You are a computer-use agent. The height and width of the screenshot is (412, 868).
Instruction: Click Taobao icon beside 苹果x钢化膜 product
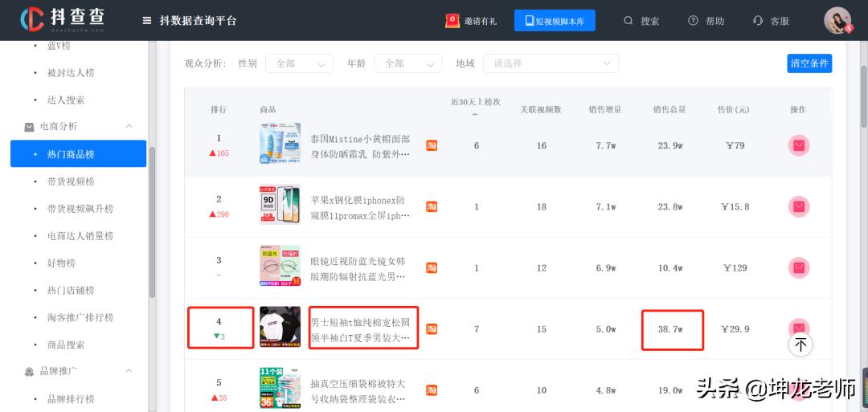[432, 207]
